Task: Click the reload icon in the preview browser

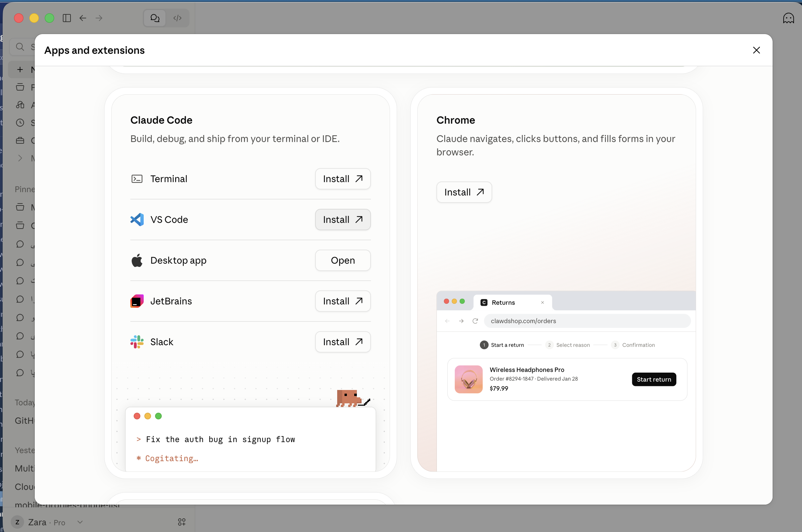Action: (475, 321)
